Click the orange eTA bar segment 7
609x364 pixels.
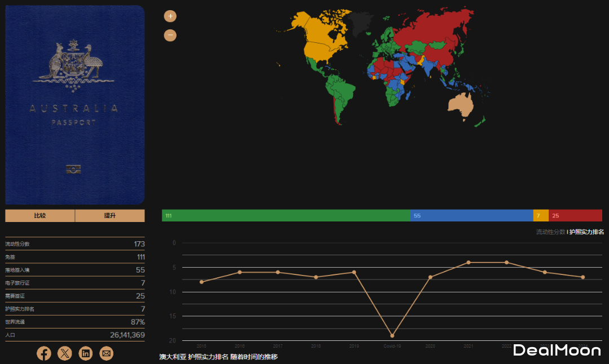540,216
